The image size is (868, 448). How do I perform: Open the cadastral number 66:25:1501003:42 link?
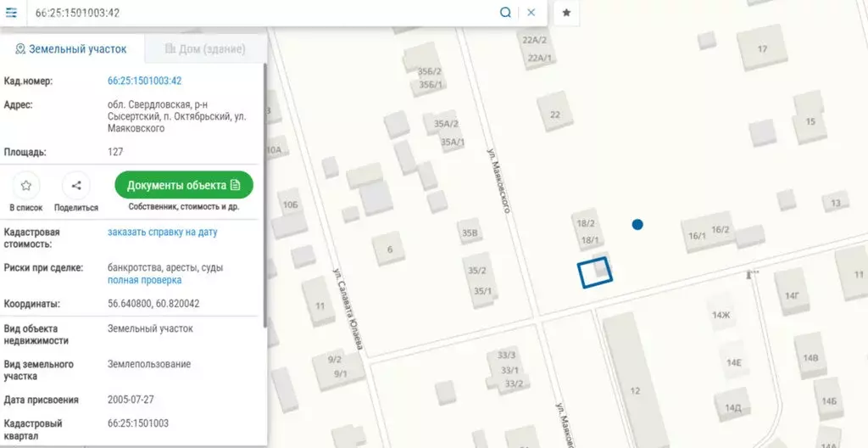[144, 81]
